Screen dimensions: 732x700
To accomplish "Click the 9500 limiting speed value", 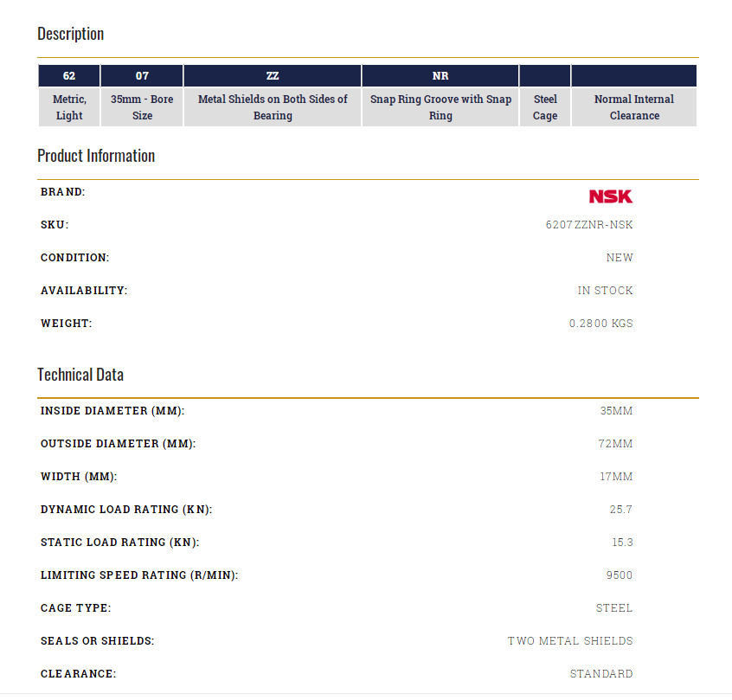I will point(620,575).
